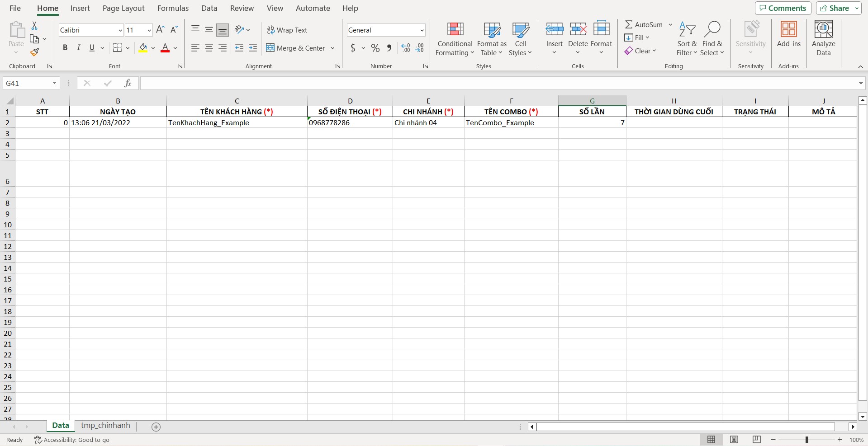This screenshot has width=868, height=446.
Task: Toggle Bold formatting
Action: point(65,48)
